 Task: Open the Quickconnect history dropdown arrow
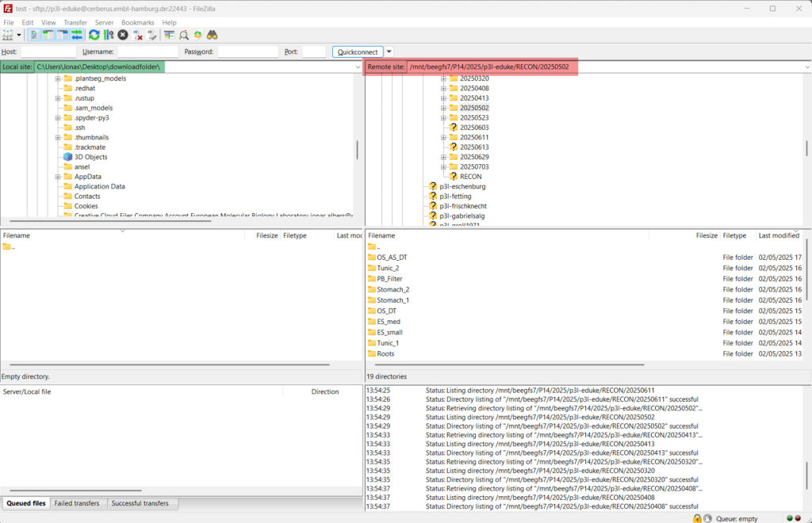tap(389, 52)
